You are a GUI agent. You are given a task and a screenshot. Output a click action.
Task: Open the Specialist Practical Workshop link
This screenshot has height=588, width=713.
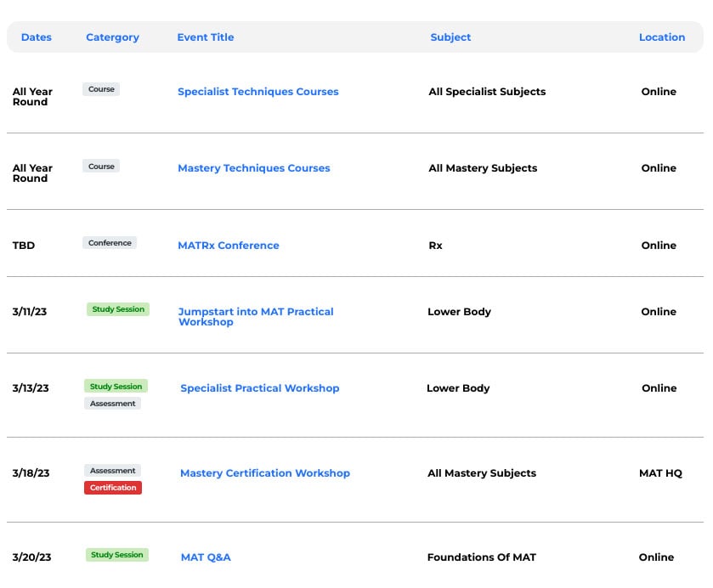[260, 388]
